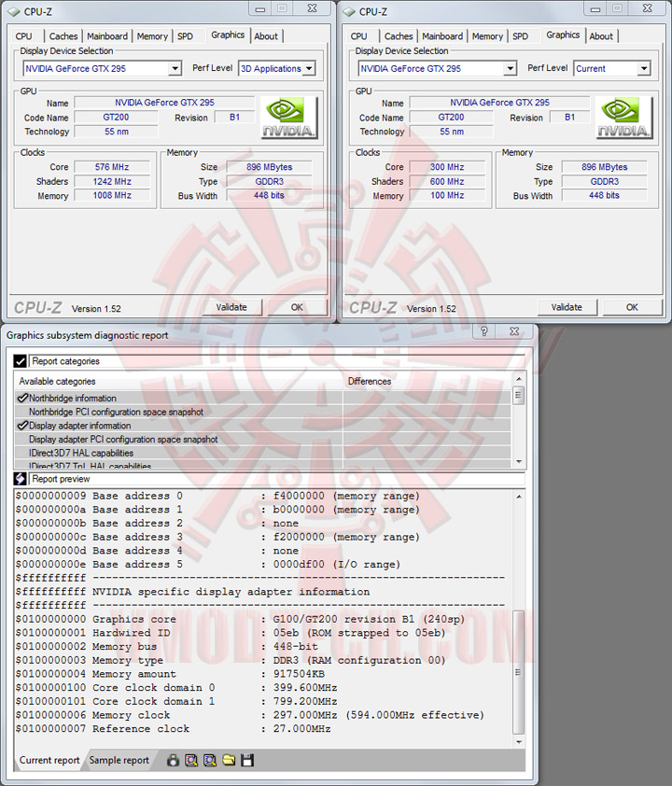The image size is (672, 786).
Task: Click Core clock domain 0 report line
Action: pyautogui.click(x=176, y=688)
